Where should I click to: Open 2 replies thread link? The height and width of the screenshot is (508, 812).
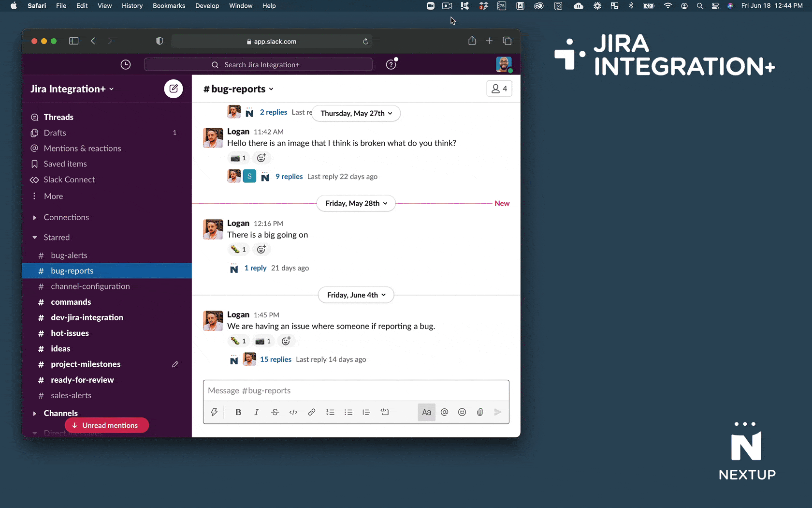274,112
